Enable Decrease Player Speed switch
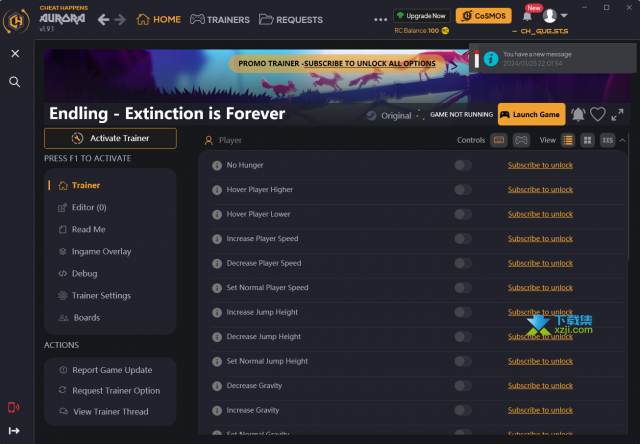The image size is (640, 444). click(463, 263)
